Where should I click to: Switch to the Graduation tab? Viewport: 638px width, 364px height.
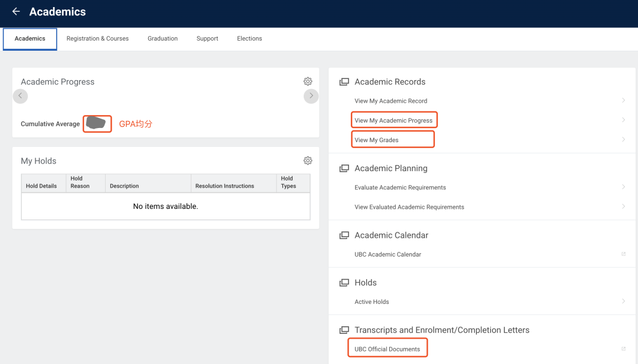pyautogui.click(x=162, y=39)
